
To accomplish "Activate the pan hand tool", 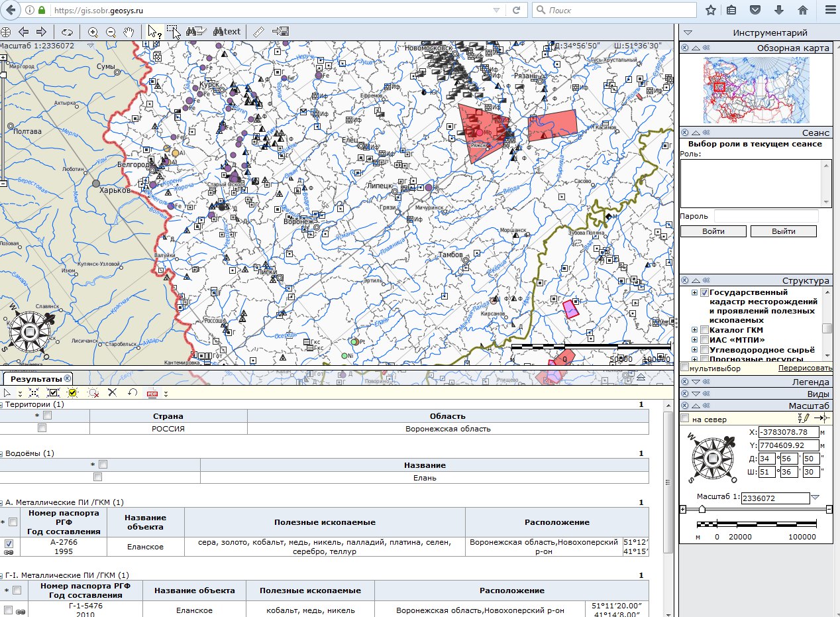I will point(129,32).
